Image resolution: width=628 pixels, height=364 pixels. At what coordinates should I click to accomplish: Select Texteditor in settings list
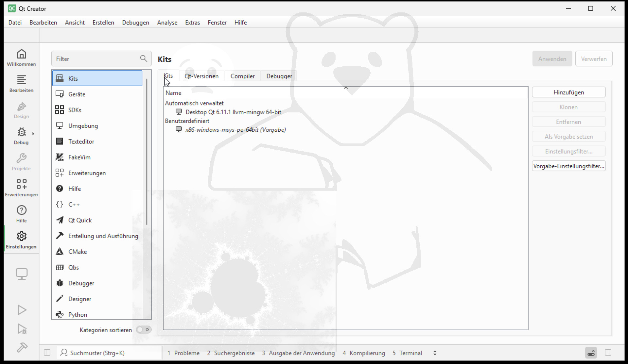coord(97,141)
